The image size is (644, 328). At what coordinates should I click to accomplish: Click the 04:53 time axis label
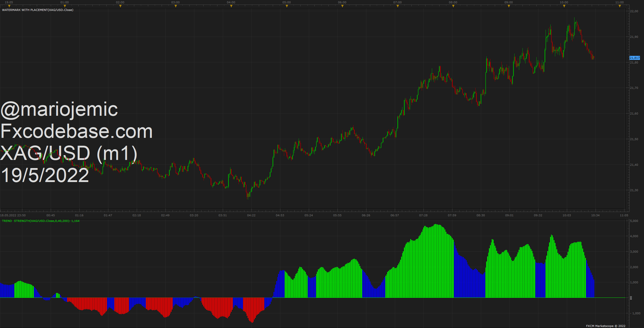(x=280, y=215)
